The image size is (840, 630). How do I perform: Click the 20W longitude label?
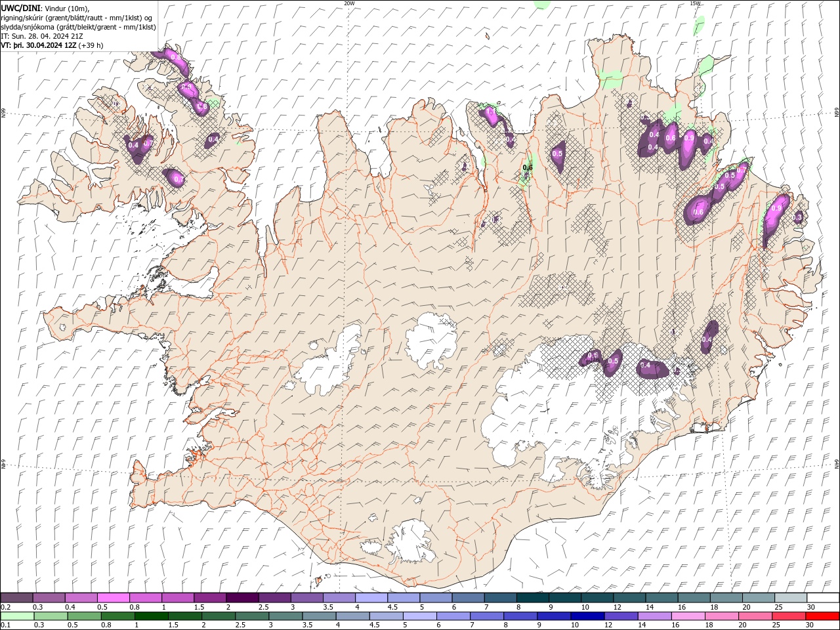pos(350,3)
